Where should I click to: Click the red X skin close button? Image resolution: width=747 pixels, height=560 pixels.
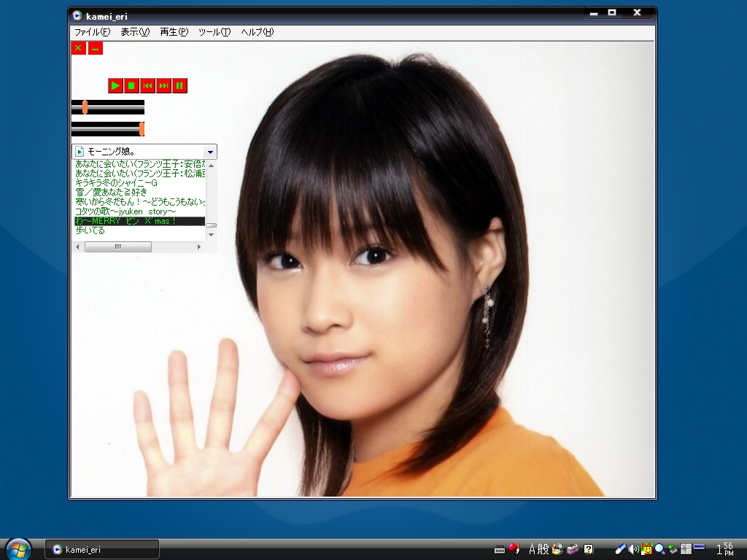pyautogui.click(x=79, y=48)
